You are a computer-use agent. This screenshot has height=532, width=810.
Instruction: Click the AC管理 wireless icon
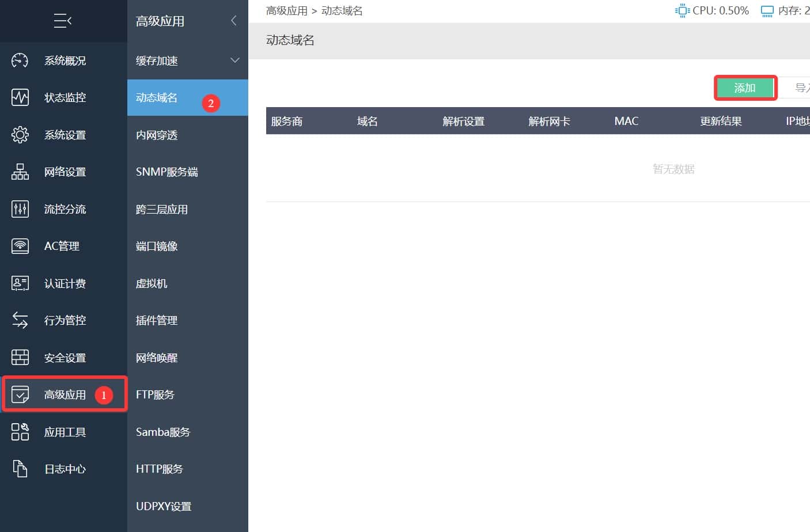20,246
